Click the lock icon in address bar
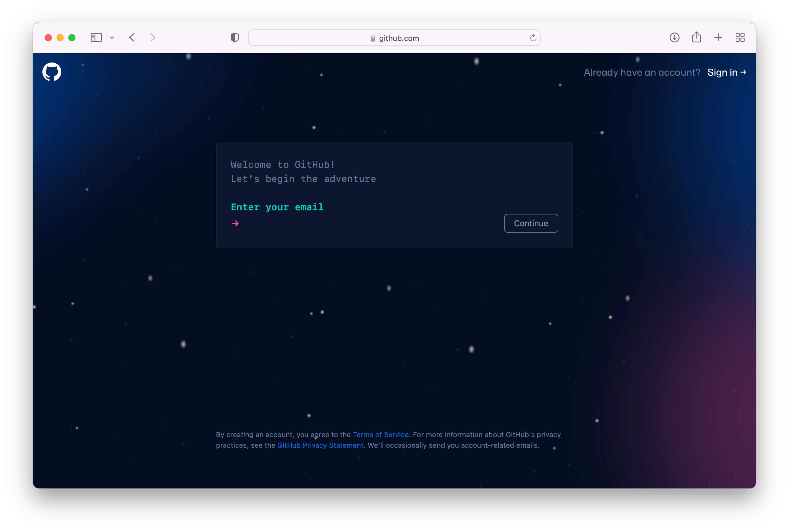The image size is (789, 532). [373, 38]
